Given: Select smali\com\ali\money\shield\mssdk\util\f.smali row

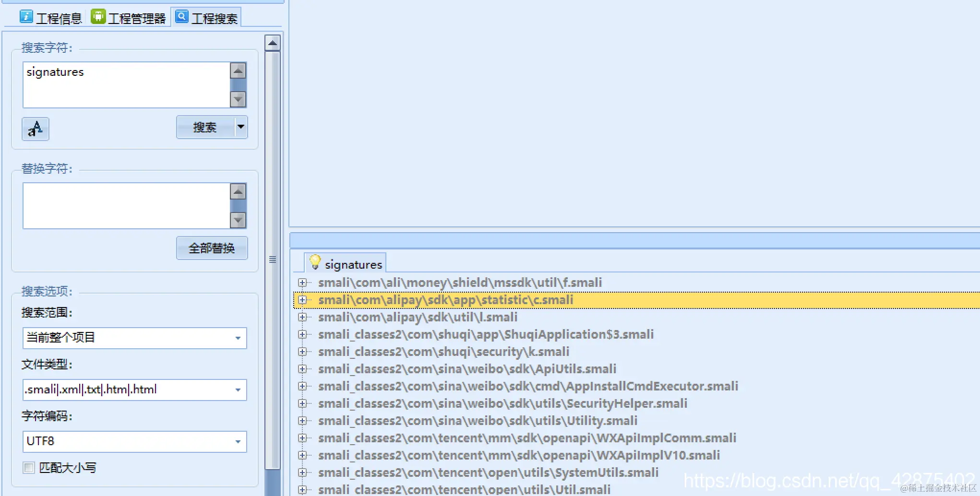Looking at the screenshot, I should (460, 283).
